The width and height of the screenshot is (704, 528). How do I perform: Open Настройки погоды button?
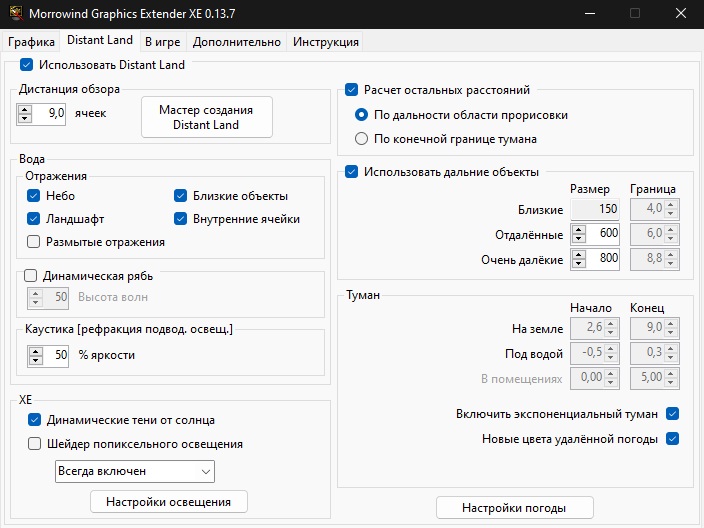[514, 508]
